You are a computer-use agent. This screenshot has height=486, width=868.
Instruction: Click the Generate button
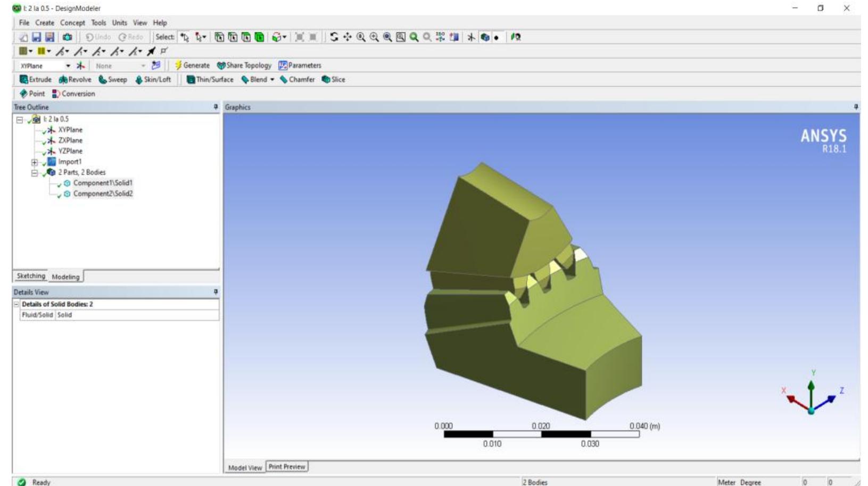tap(192, 65)
